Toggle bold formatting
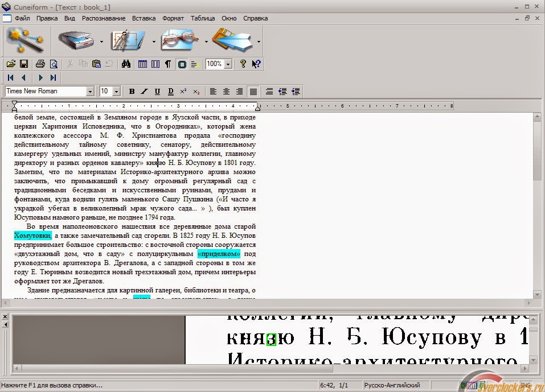Viewport: 545px width, 392px height. pos(132,91)
